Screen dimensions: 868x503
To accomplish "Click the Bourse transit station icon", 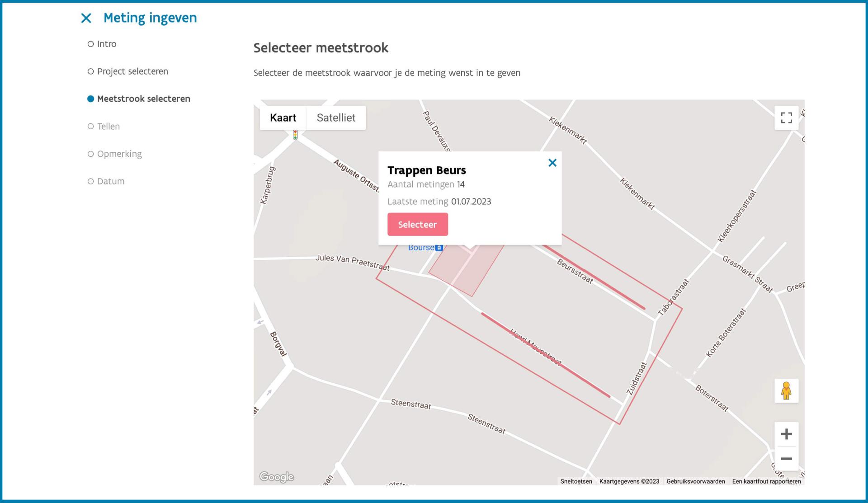I will pos(439,248).
